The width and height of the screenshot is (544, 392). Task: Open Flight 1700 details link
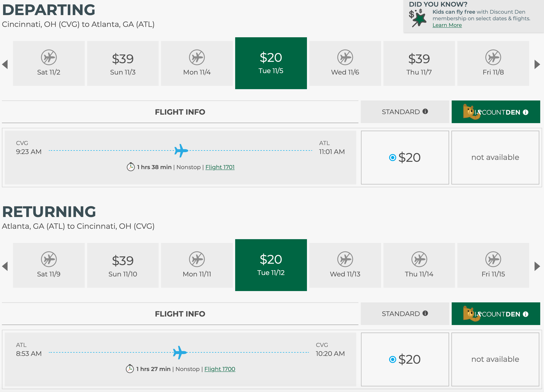tap(220, 369)
